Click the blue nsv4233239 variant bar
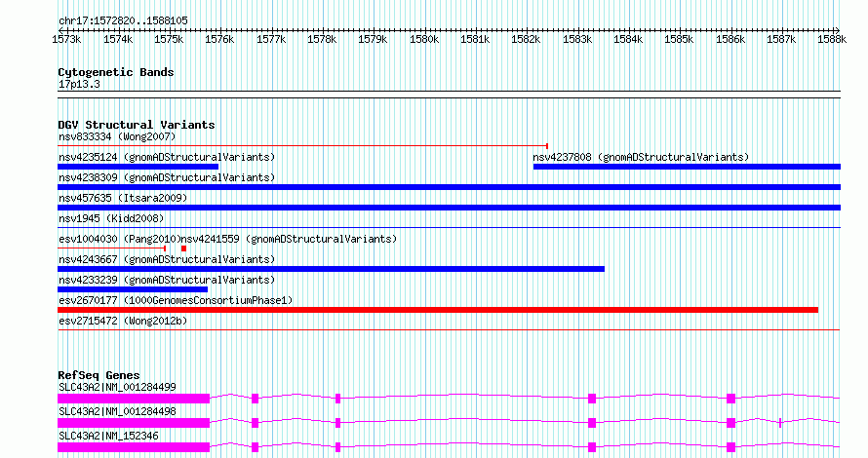868x458 pixels. tap(133, 289)
